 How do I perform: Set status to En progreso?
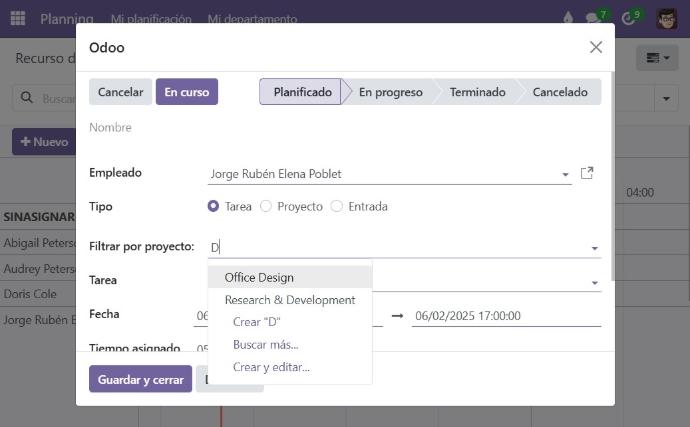391,92
